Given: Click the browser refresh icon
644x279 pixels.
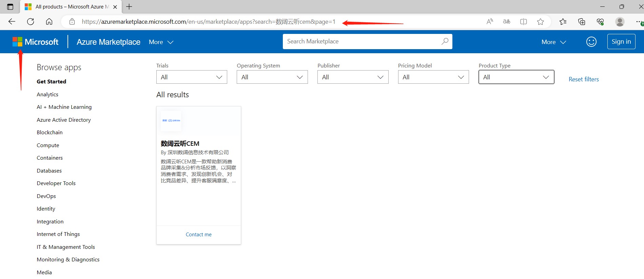Looking at the screenshot, I should [31, 22].
